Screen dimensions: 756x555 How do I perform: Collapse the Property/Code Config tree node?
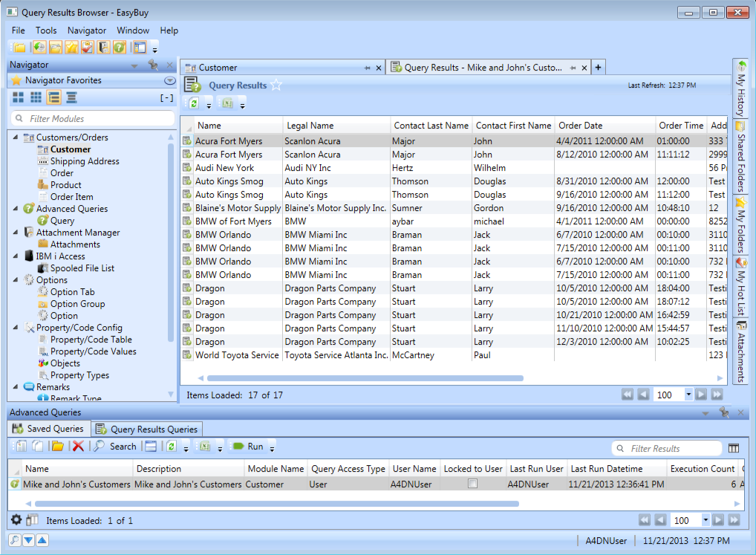coord(16,328)
